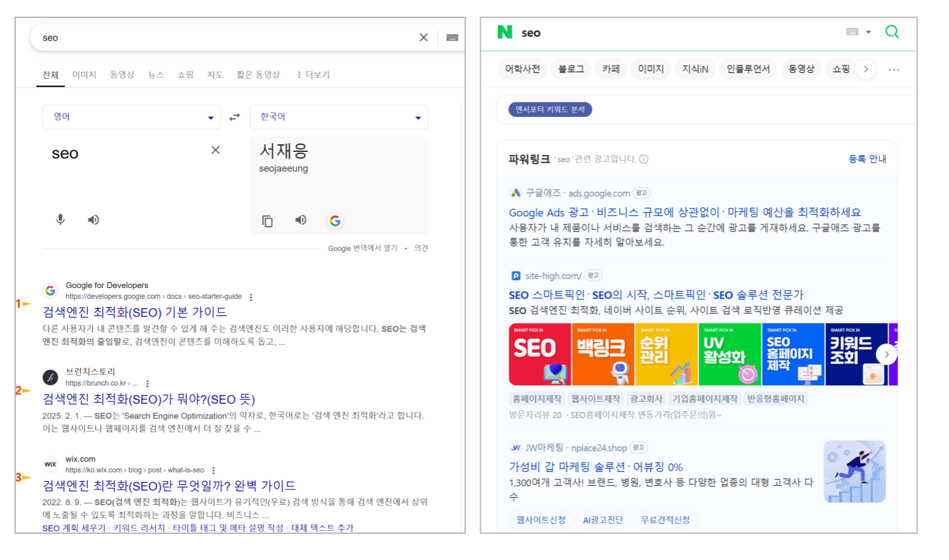Show next SEO banner cards with the arrow
Screen dimensions: 949x560
tap(886, 355)
